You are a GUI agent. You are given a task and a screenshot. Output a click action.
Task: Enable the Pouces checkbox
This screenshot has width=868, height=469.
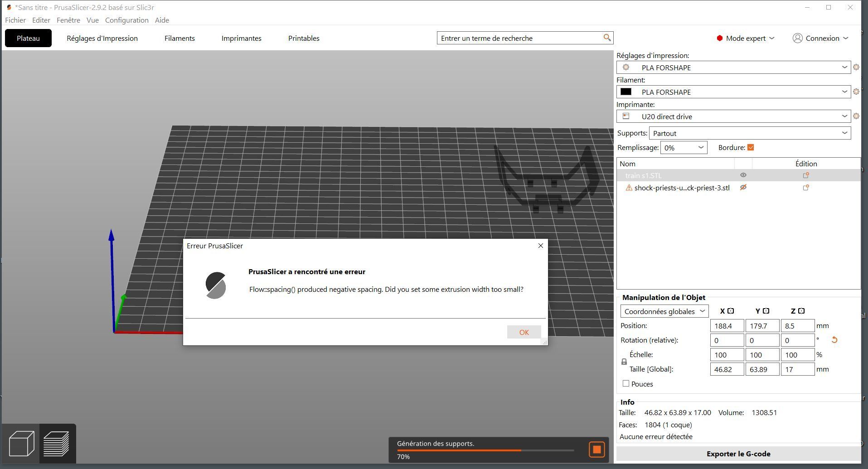[626, 383]
